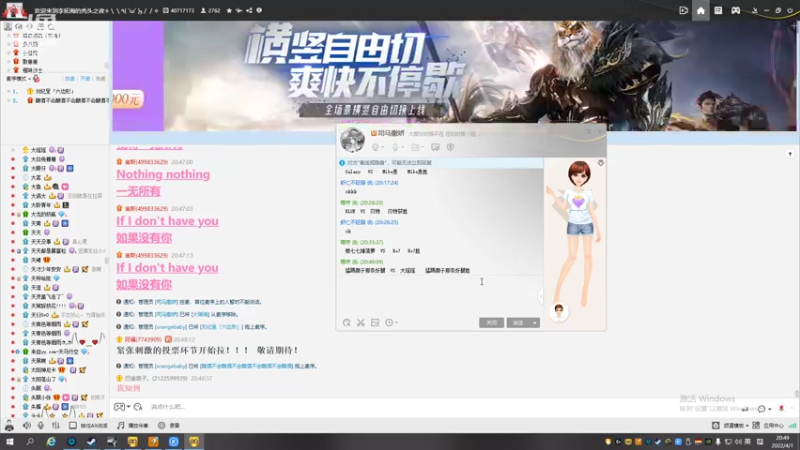Click the info notice bar in the private chat
Viewport: 800px width, 450px height.
[x=440, y=163]
